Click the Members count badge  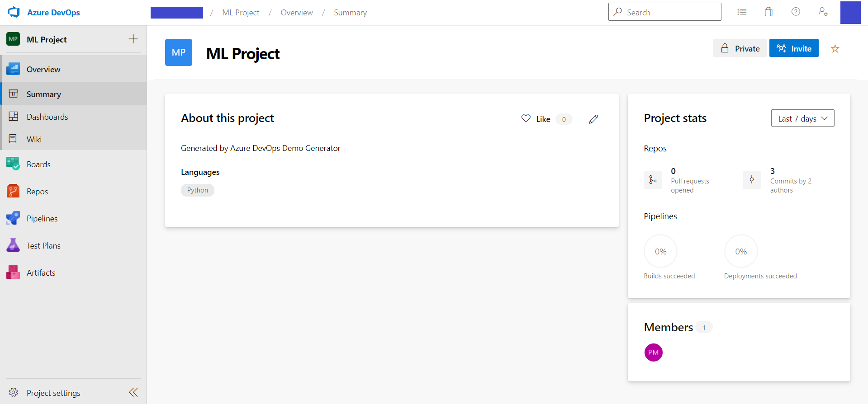[704, 328]
